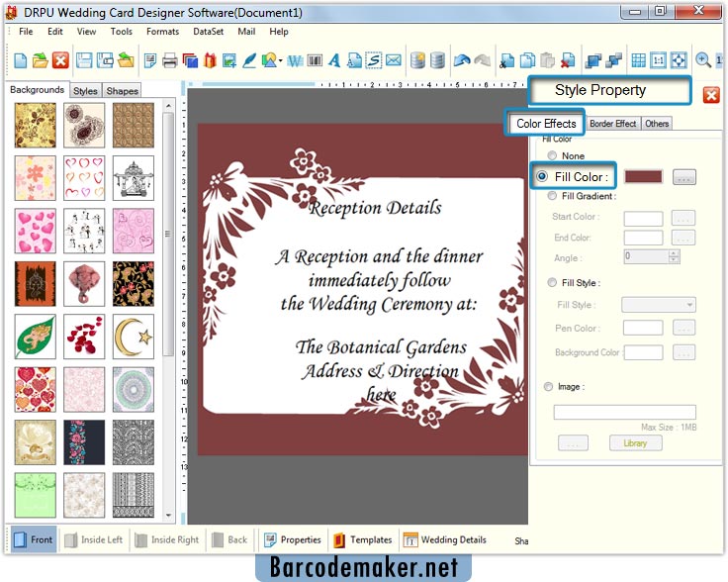Set actual size with 1:1 icon
The width and height of the screenshot is (728, 582).
tap(659, 60)
